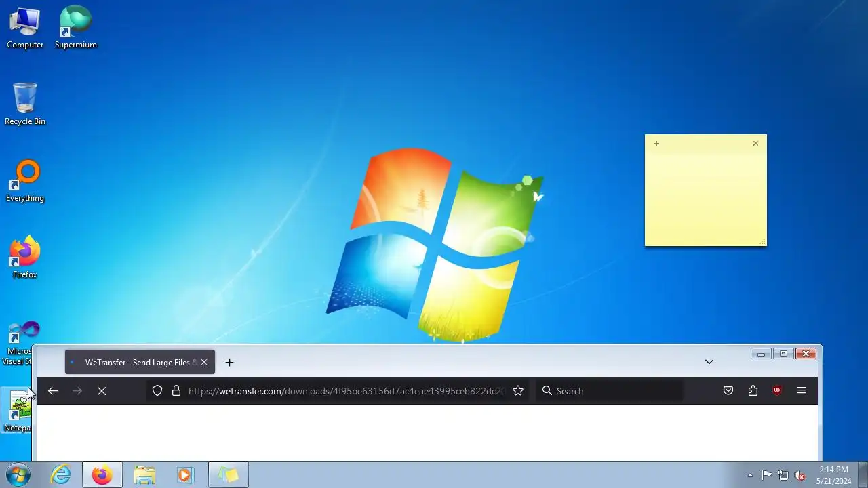Viewport: 868px width, 488px height.
Task: Click the forward navigation arrow
Action: click(x=77, y=391)
